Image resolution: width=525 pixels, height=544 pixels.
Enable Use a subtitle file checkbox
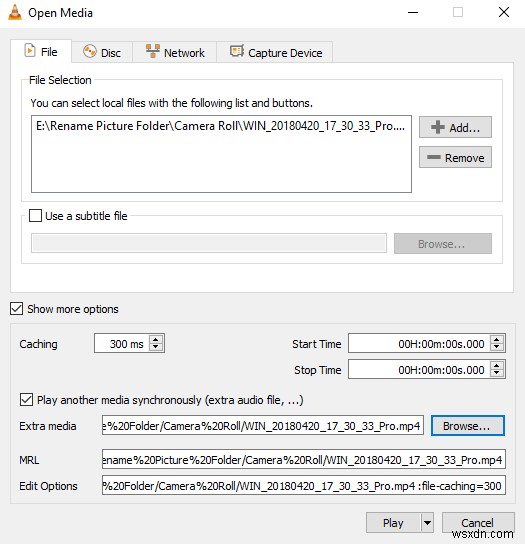[x=35, y=215]
